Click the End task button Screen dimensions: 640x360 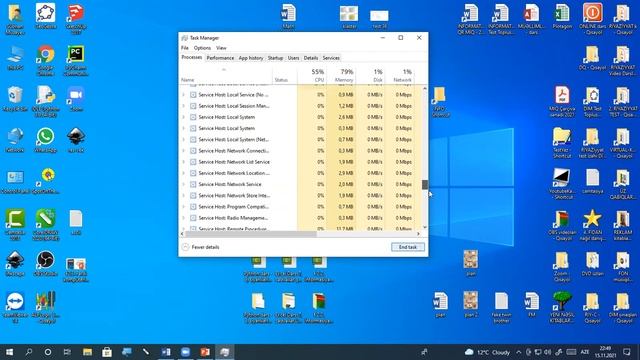(408, 247)
